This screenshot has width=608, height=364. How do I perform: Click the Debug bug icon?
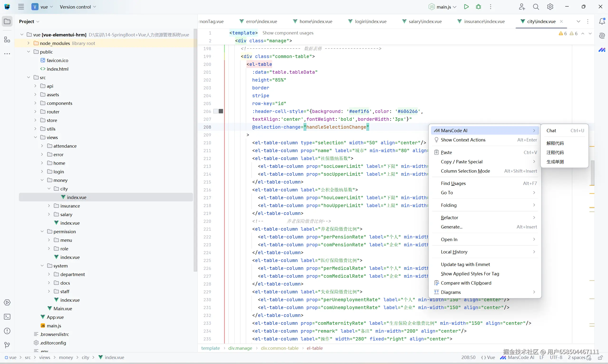[x=478, y=7]
